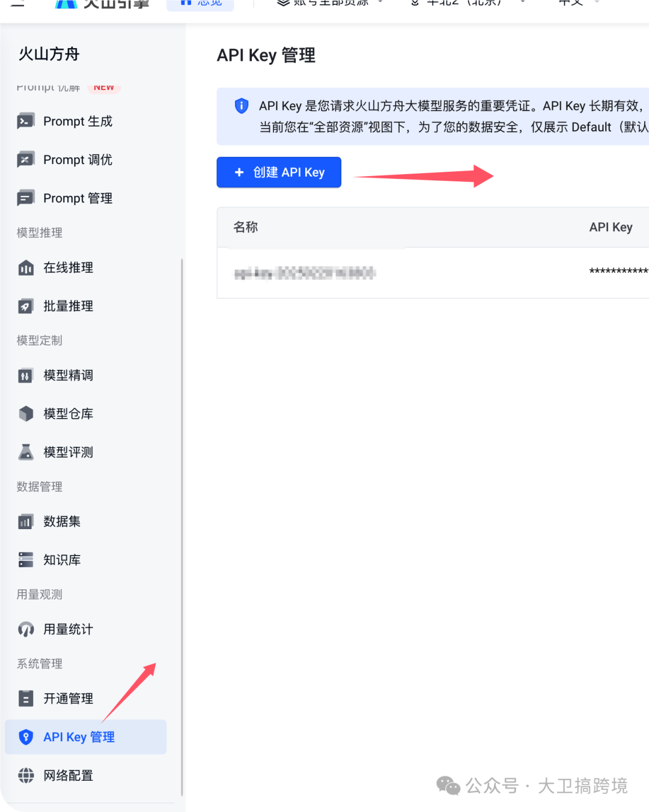649x812 pixels.
Task: Open the 模型仓库 cube icon
Action: pyautogui.click(x=25, y=413)
